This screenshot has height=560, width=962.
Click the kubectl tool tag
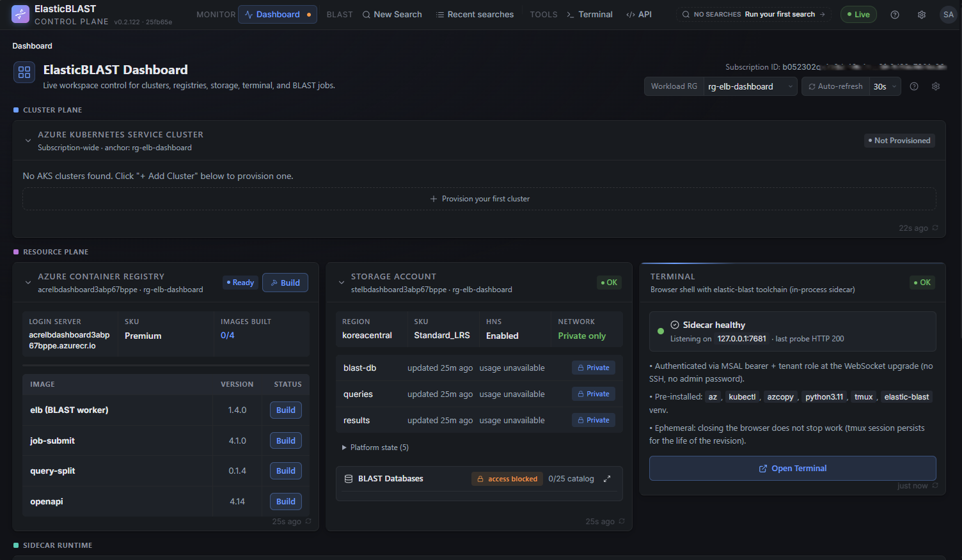[742, 397]
